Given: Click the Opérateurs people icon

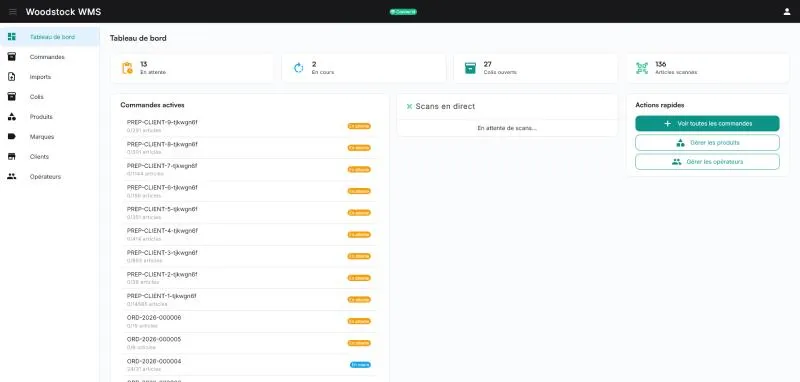Looking at the screenshot, I should click(x=12, y=176).
